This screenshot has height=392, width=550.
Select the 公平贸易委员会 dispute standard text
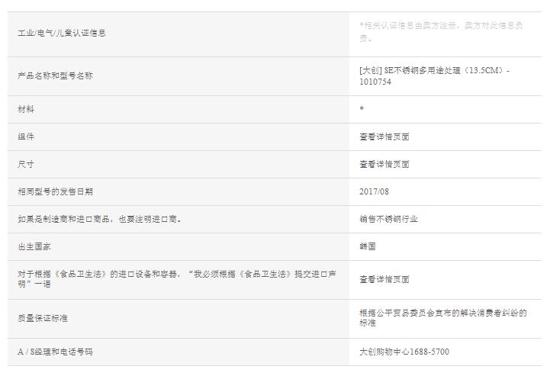pos(442,318)
